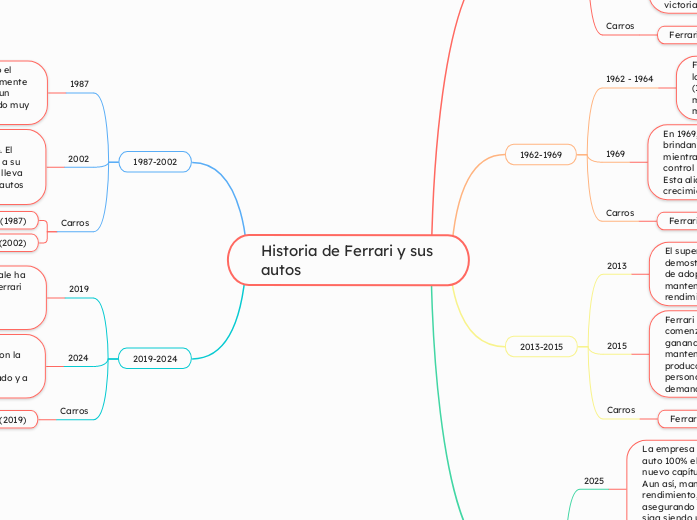Select the "1987-2002" branch node
Viewport: 697px width, 520px height.
155,162
